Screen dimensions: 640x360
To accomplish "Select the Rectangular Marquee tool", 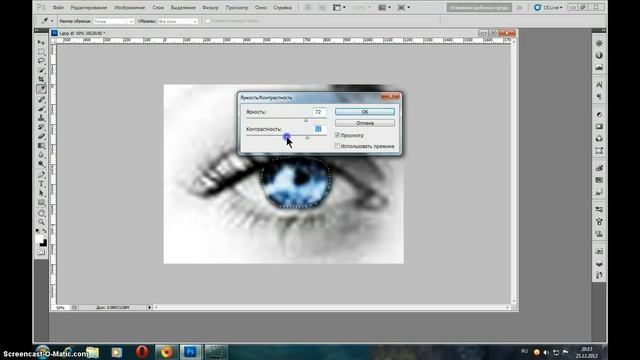I will click(41, 52).
